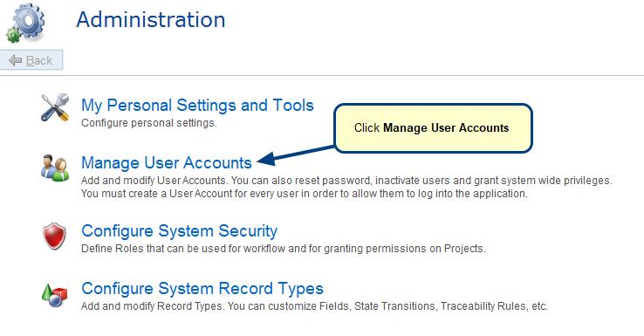This screenshot has height=336, width=644.
Task: Click the Administration gear icon
Action: [24, 22]
